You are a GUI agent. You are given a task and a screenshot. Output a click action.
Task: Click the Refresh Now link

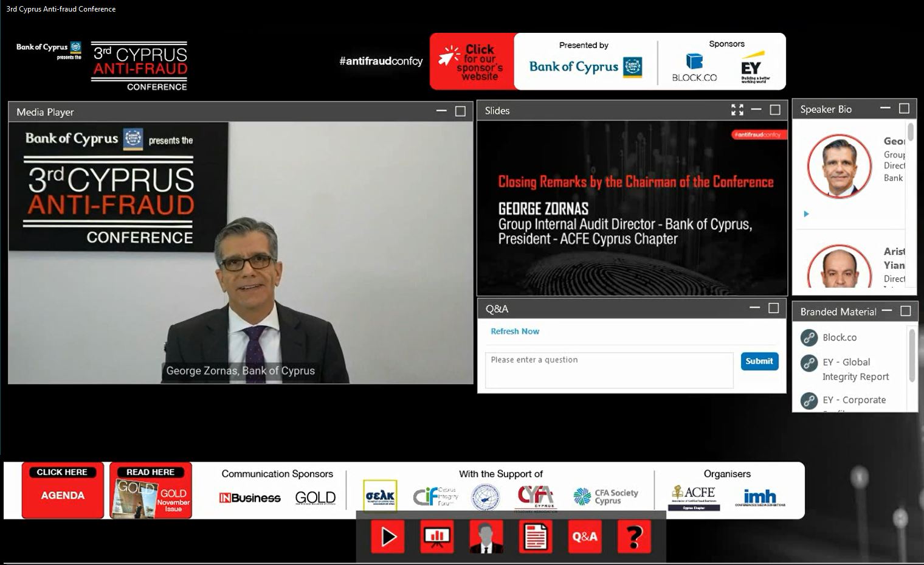[515, 331]
